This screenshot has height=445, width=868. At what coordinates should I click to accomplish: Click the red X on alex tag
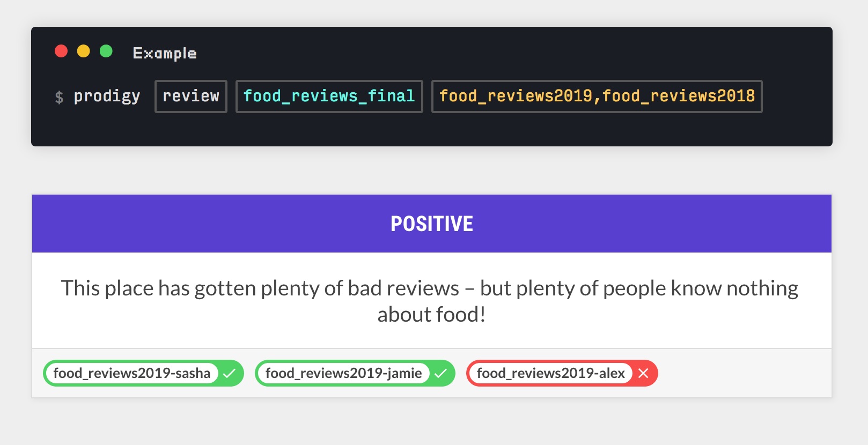tap(643, 374)
